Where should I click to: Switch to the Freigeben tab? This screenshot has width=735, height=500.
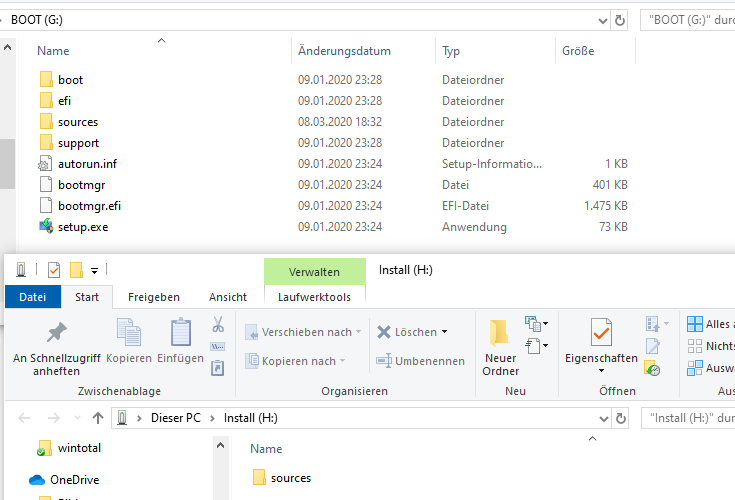click(154, 297)
